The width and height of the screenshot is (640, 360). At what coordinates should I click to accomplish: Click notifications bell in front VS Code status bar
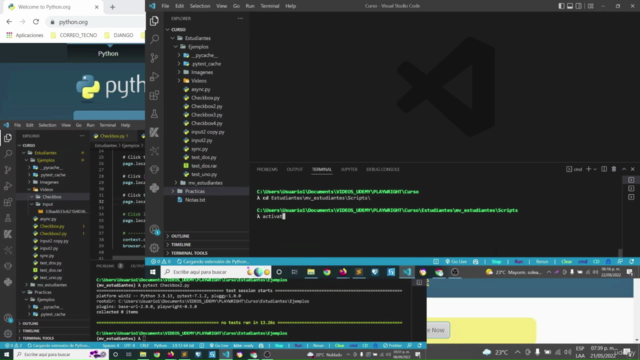tap(632, 262)
